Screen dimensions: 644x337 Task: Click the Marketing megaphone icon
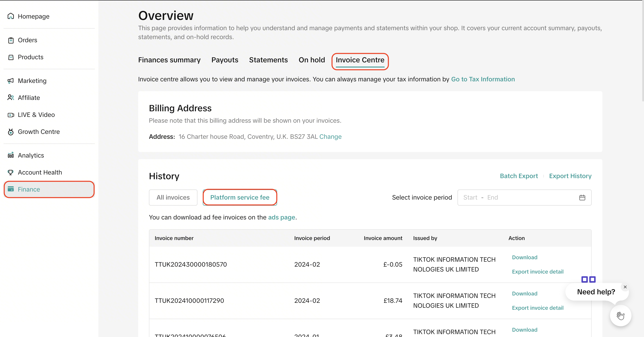click(x=11, y=81)
